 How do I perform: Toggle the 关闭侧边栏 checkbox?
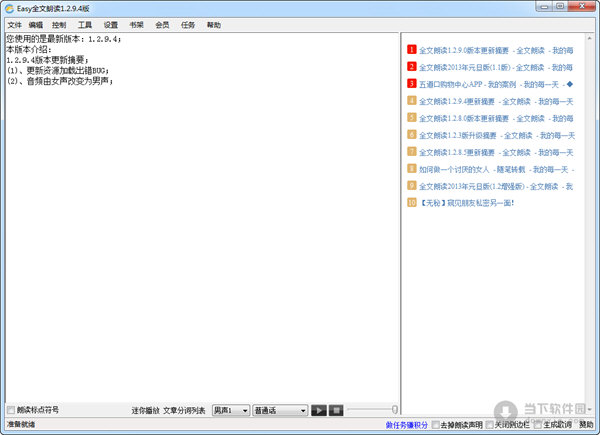click(489, 425)
